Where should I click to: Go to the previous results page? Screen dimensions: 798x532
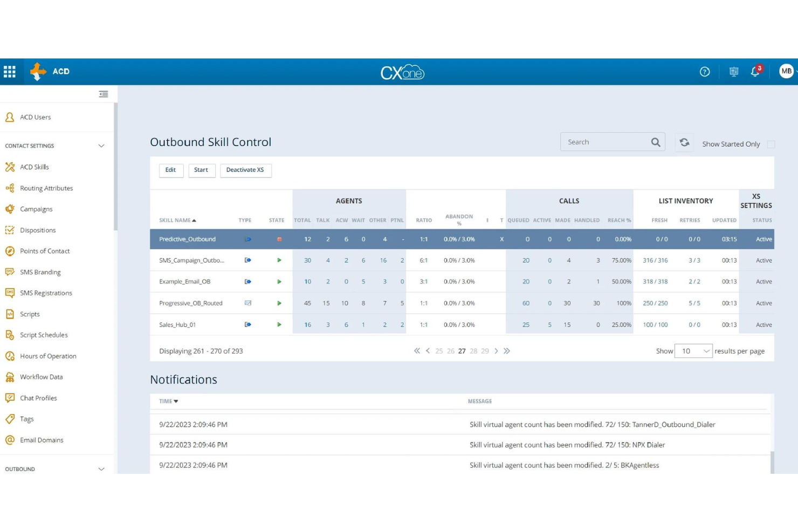428,351
